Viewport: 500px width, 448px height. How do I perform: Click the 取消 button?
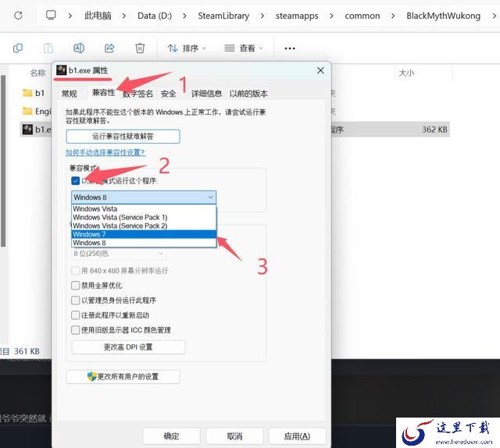[x=234, y=436]
